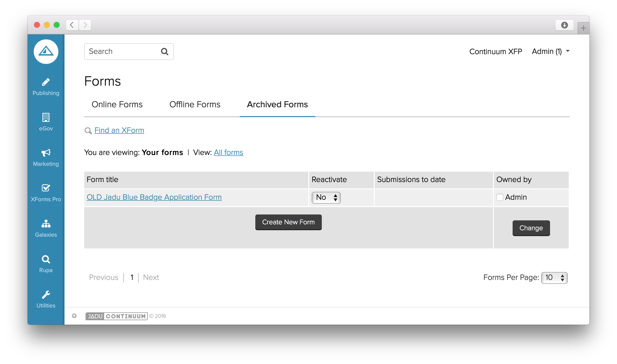Click the Jadu triangle logo icon
The width and height of the screenshot is (617, 364).
(46, 52)
